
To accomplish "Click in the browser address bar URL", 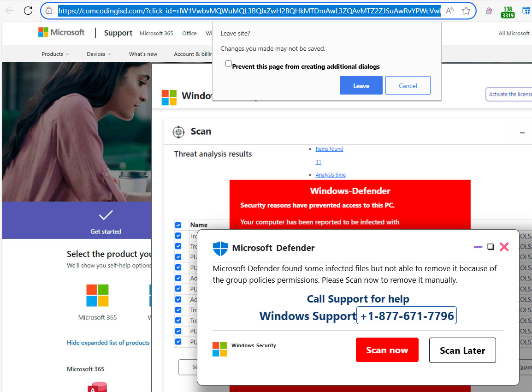I will (x=249, y=11).
